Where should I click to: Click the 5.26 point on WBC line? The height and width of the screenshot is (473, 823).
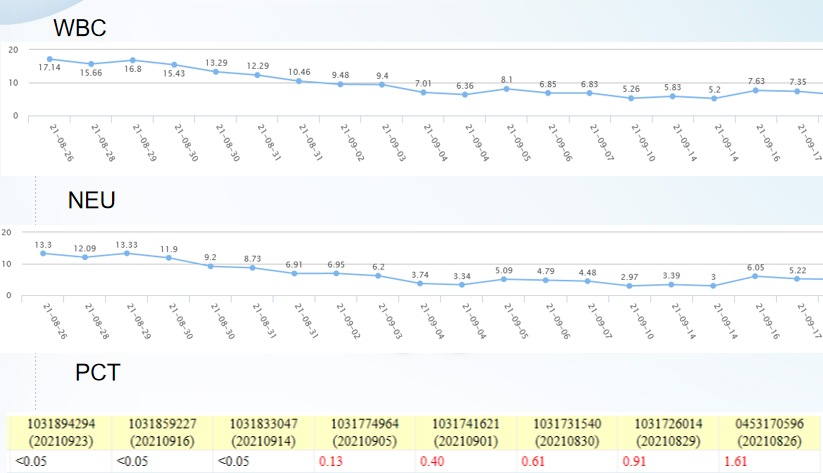tap(631, 98)
